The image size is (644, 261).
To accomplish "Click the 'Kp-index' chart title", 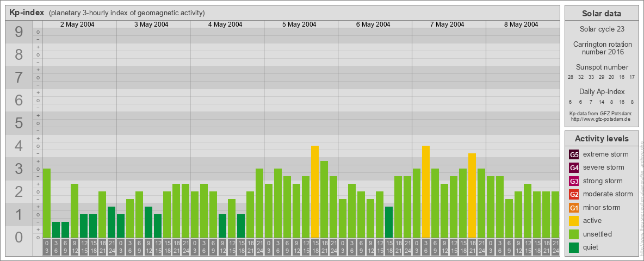I will pyautogui.click(x=27, y=13).
